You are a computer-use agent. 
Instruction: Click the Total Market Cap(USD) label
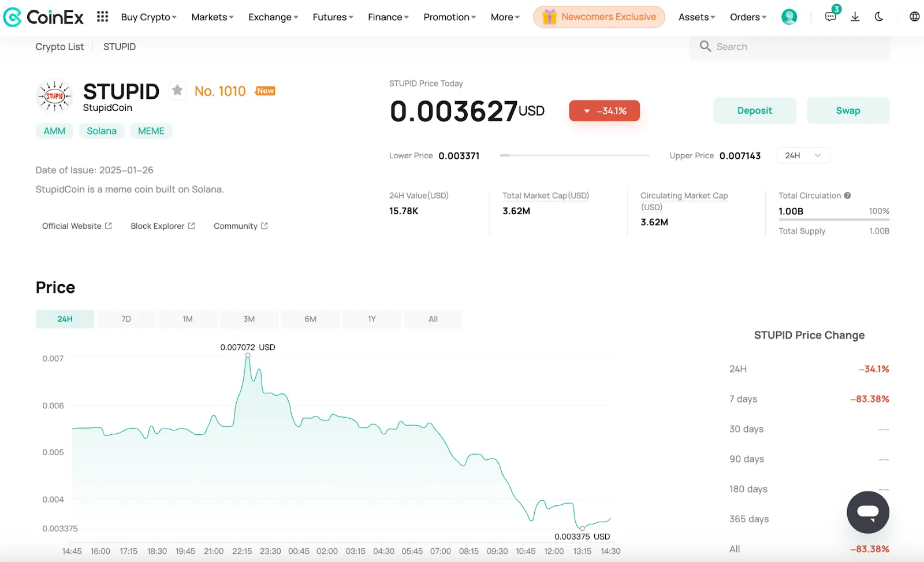pyautogui.click(x=546, y=196)
